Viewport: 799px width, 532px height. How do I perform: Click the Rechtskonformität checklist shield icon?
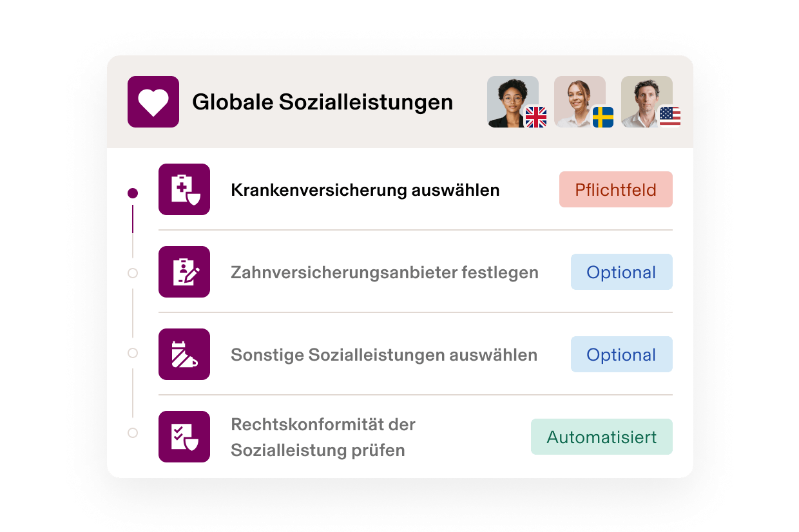[x=184, y=437]
